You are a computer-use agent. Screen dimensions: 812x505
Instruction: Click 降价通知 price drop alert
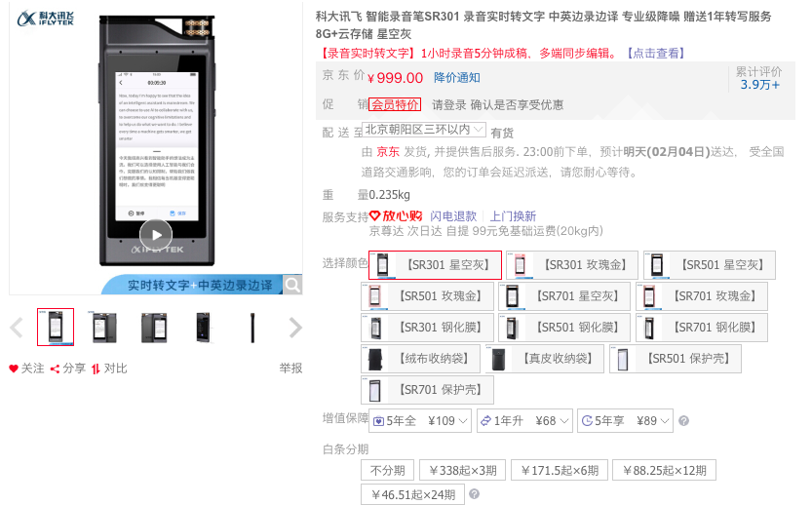point(457,78)
